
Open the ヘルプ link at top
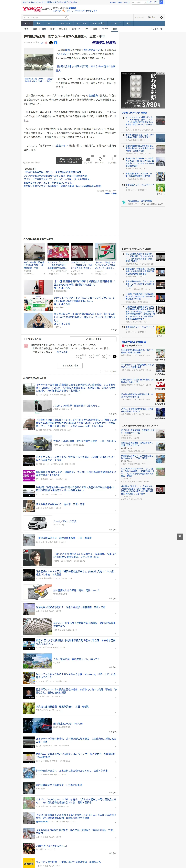tap(127, 2)
